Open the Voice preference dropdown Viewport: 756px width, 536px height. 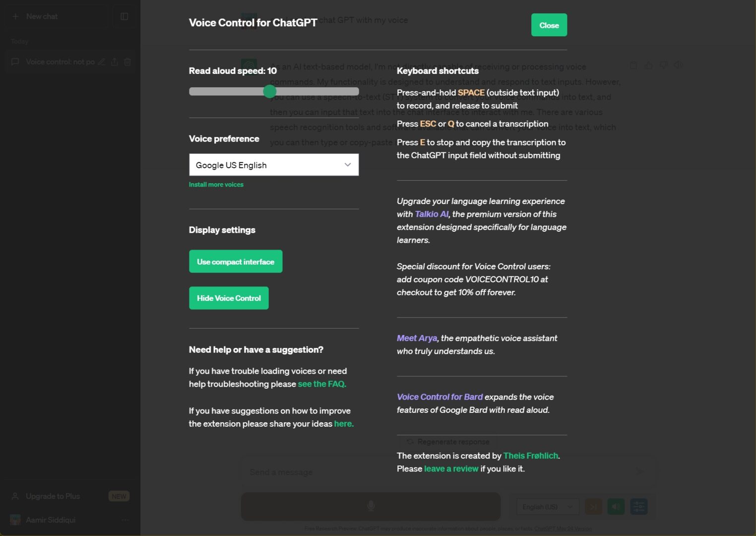coord(274,165)
